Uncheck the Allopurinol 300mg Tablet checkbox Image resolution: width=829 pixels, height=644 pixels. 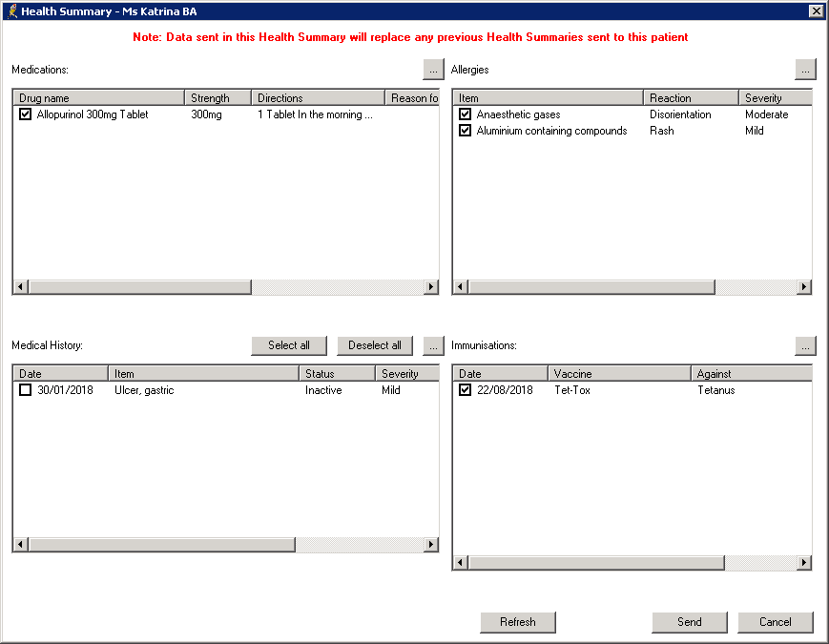[x=26, y=114]
